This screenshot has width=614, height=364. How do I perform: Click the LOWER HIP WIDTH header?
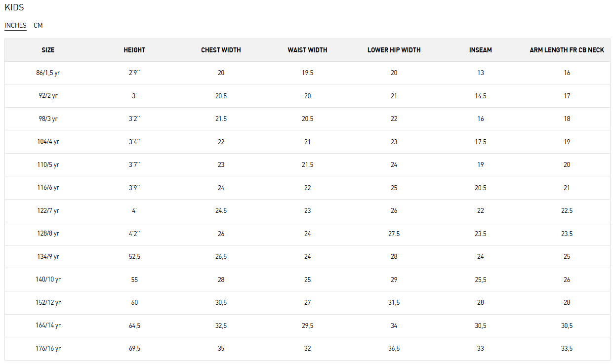tap(394, 50)
